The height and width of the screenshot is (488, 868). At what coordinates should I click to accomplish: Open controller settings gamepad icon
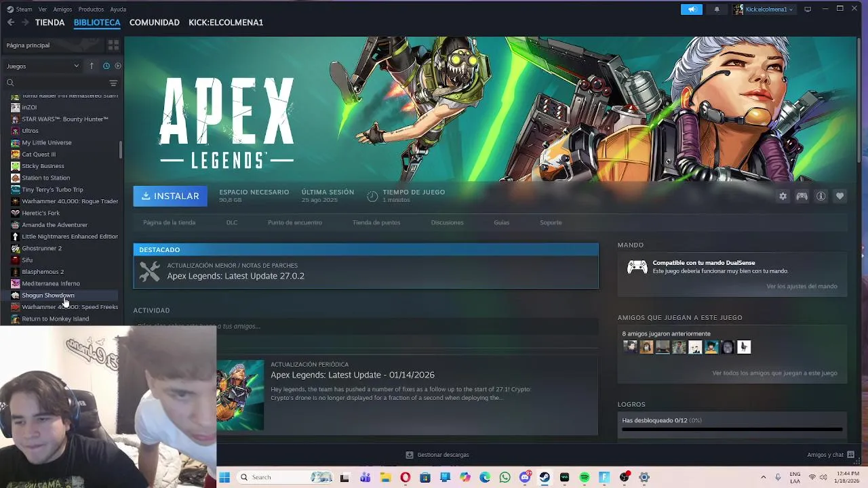[x=802, y=196]
